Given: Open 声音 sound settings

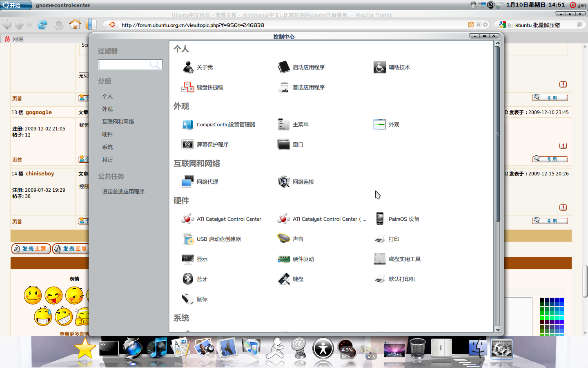Looking at the screenshot, I should pos(290,239).
